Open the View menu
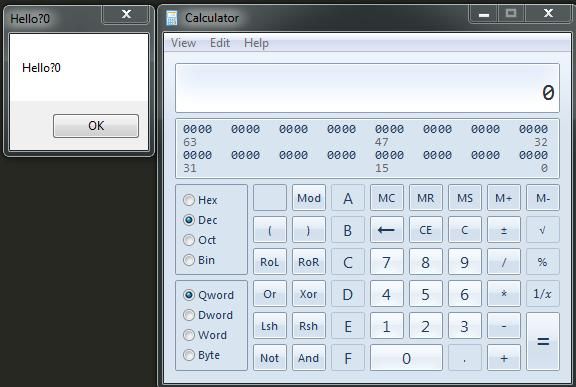Viewport: 576px width, 387px height. (183, 43)
